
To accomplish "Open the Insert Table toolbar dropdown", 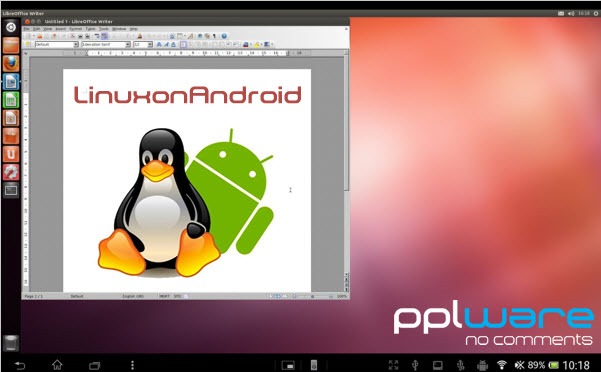I will coord(185,36).
